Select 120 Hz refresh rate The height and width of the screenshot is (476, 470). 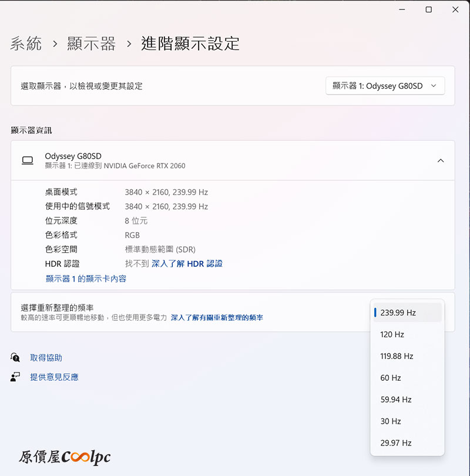click(408, 334)
